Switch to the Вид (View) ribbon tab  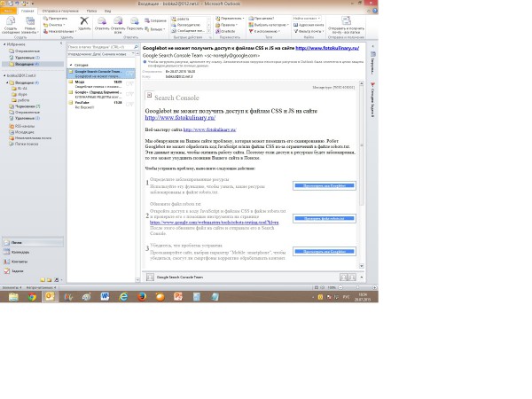[x=107, y=11]
